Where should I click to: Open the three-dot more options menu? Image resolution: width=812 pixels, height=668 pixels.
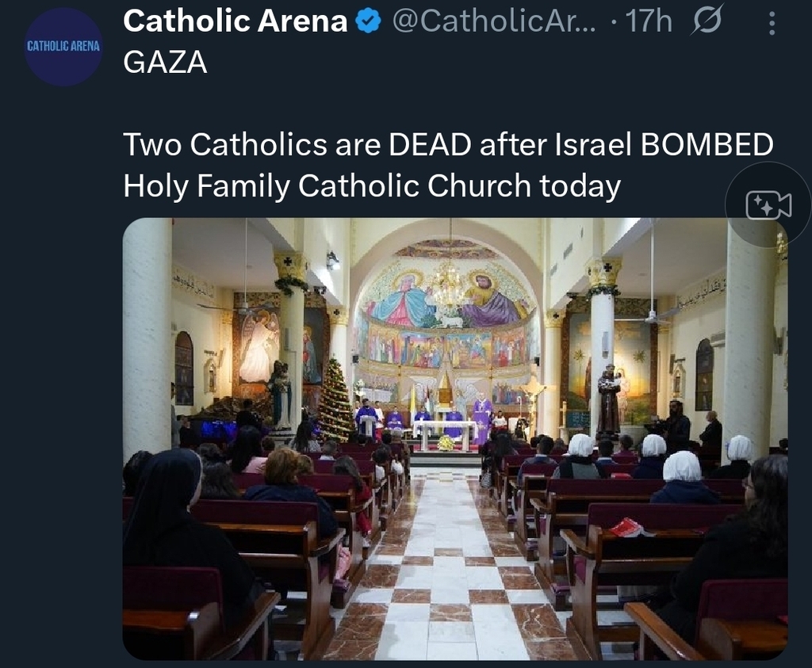click(x=772, y=23)
